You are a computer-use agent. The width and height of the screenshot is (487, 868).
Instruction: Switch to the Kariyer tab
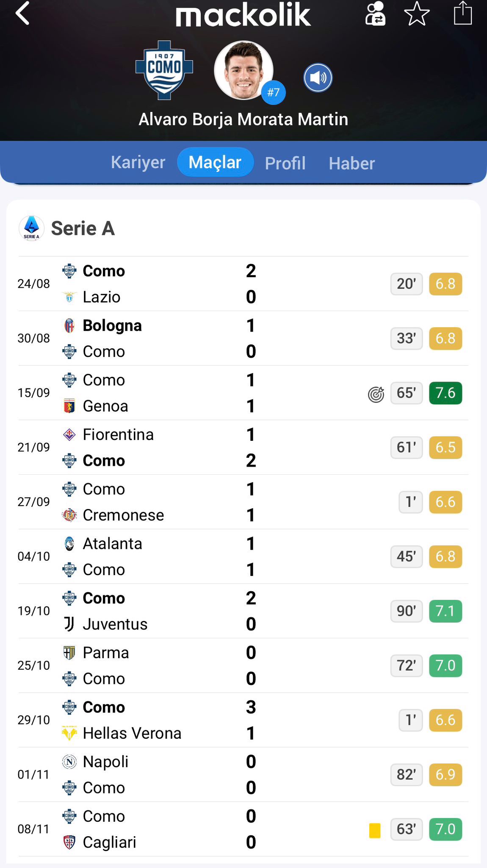pos(138,162)
